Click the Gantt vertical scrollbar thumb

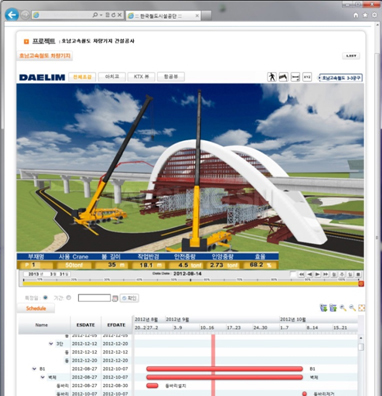pos(361,347)
